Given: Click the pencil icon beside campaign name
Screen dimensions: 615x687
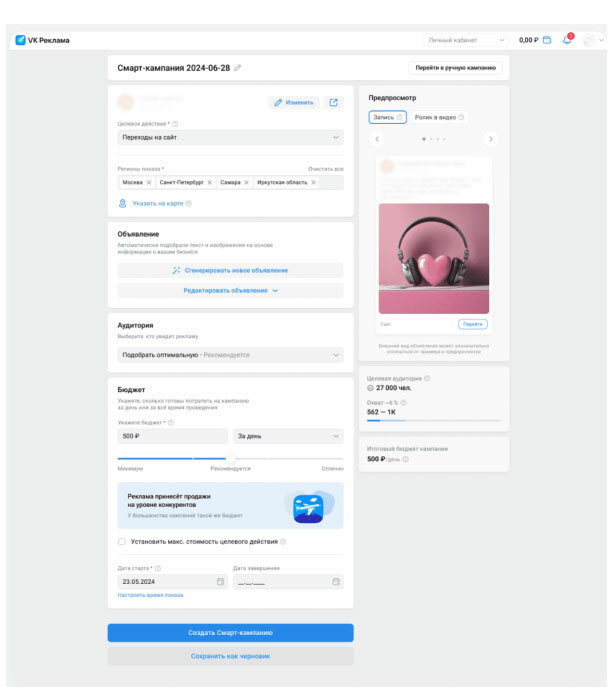Looking at the screenshot, I should click(x=237, y=68).
